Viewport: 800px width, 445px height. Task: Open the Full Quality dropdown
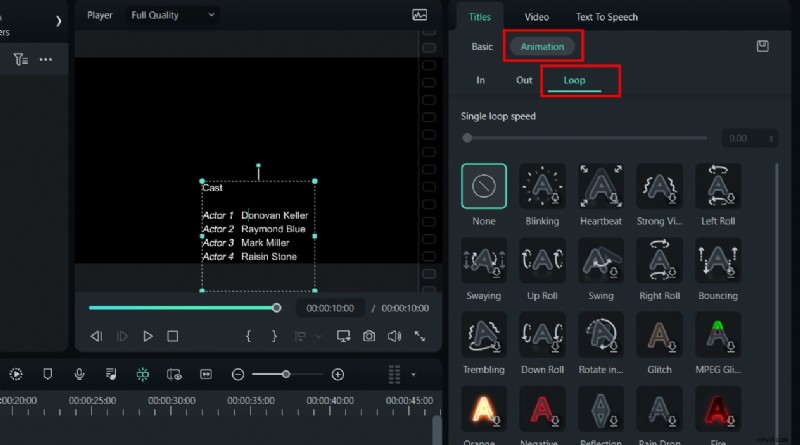(172, 15)
